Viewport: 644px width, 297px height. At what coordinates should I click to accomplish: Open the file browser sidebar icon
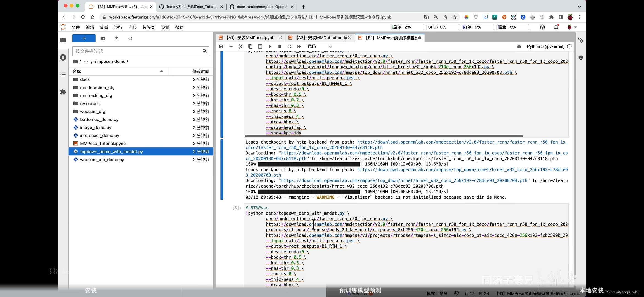(x=63, y=40)
